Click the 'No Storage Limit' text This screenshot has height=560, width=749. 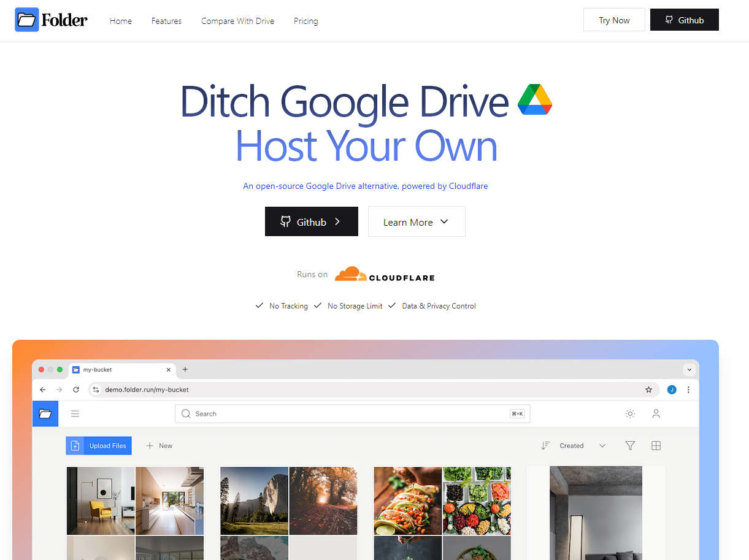pyautogui.click(x=355, y=306)
